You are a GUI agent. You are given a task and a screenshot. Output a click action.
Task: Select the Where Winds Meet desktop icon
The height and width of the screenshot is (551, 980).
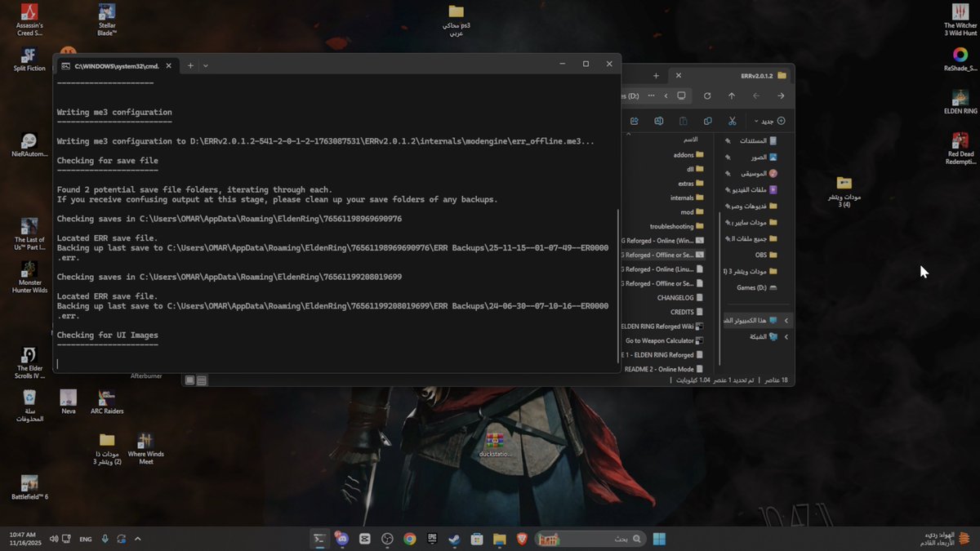tap(145, 449)
